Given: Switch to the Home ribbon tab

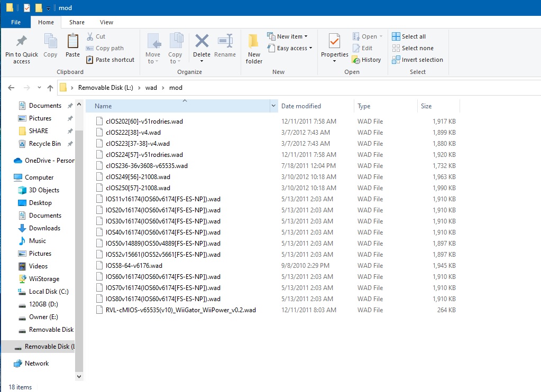Looking at the screenshot, I should click(46, 22).
